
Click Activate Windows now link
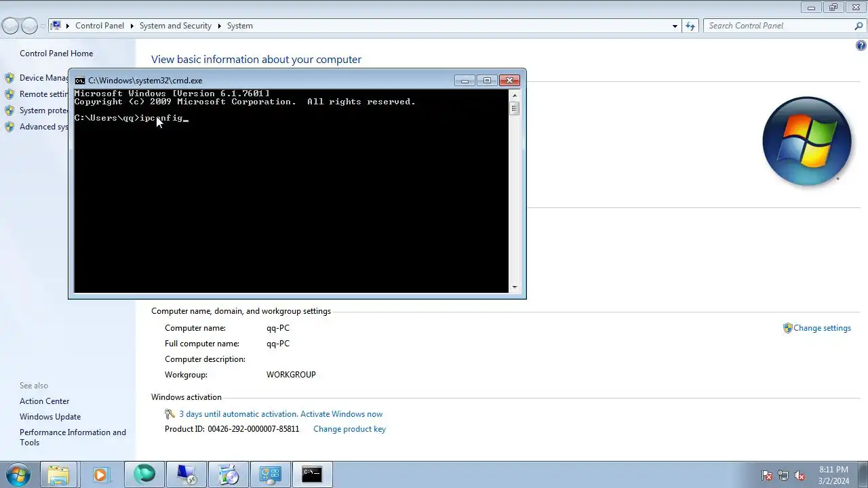pyautogui.click(x=341, y=414)
